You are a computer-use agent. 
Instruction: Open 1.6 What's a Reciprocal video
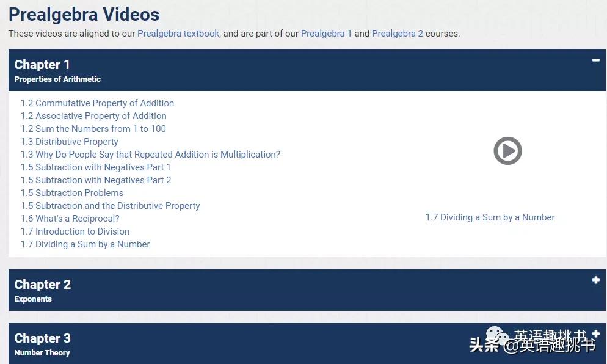(x=70, y=218)
